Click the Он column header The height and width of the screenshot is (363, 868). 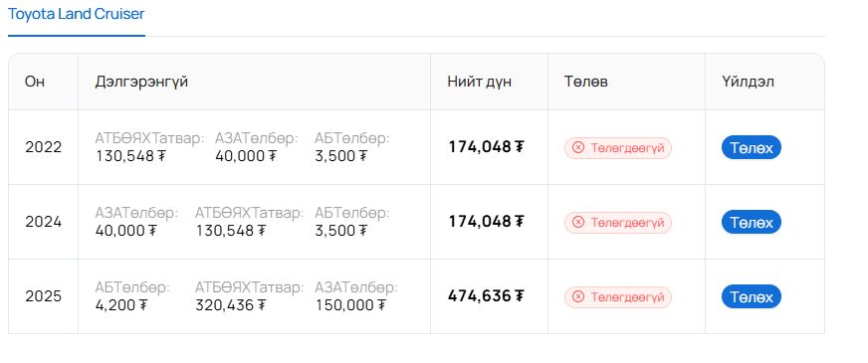(34, 82)
